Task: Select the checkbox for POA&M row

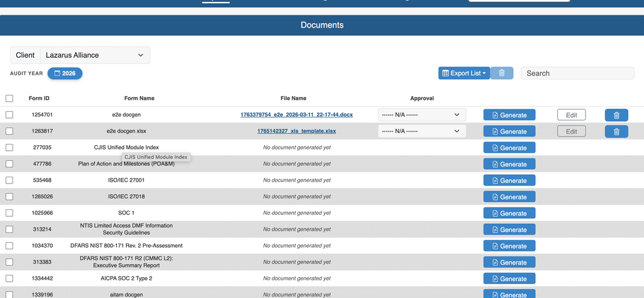Action: (9, 164)
